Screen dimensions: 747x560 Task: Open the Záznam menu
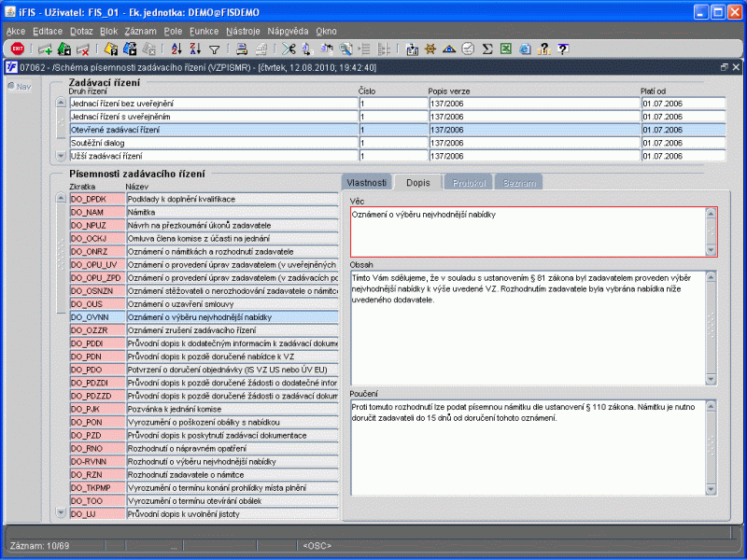pos(139,31)
